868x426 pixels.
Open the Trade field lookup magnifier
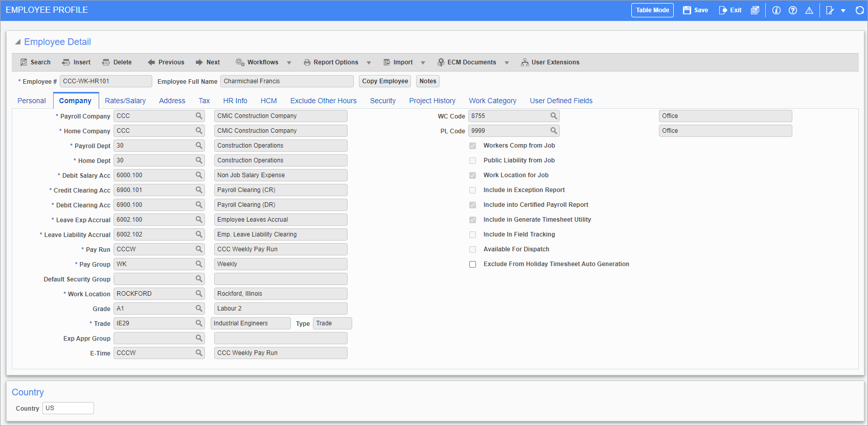point(199,323)
